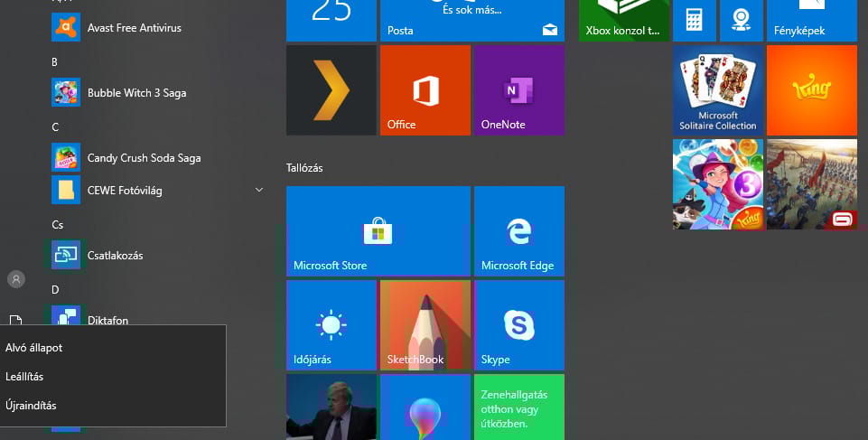868x440 pixels.
Task: Launch the Skype tile
Action: pos(519,325)
